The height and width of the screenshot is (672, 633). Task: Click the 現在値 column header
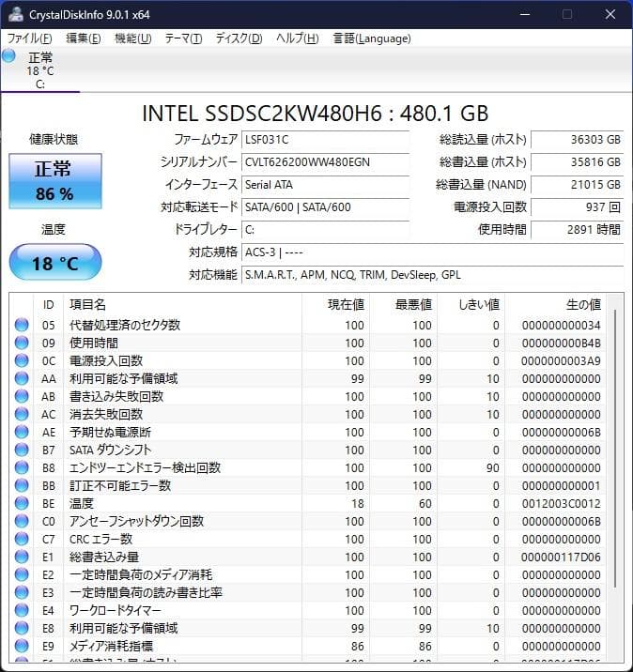click(336, 305)
